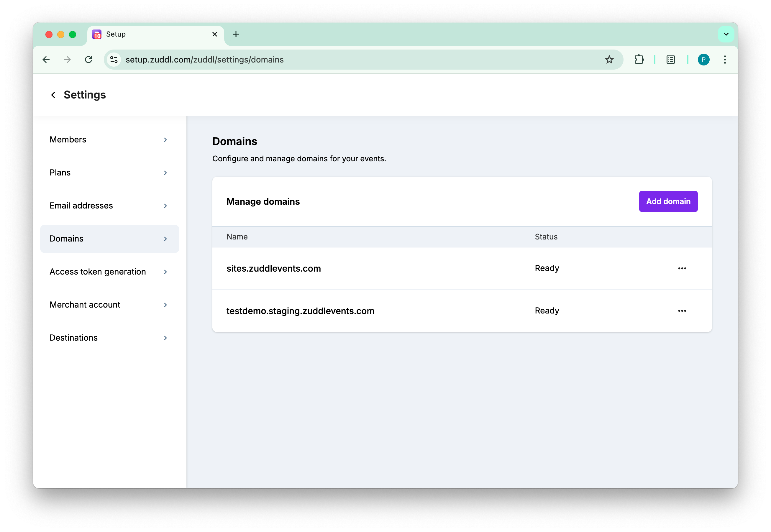Open three-dot menu for testdemo.staging.zuddlevents.com

[682, 311]
